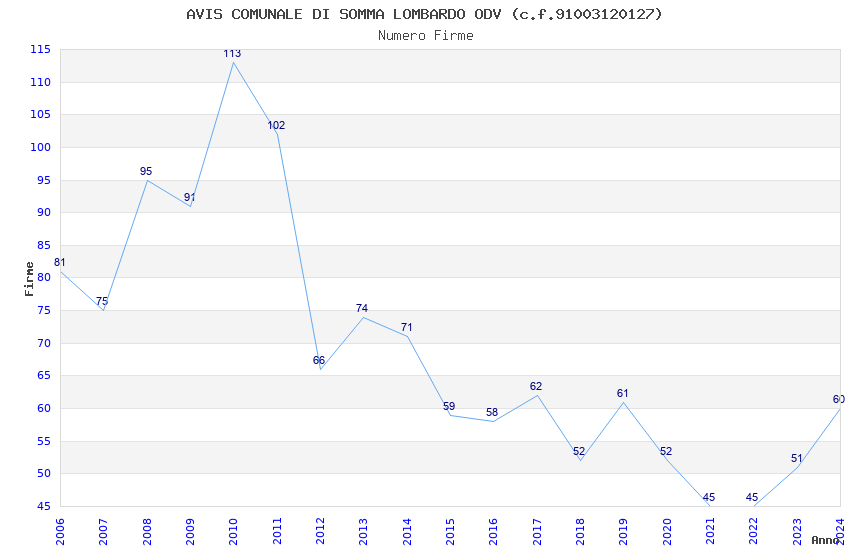Click the y-axis tick value 80
The height and width of the screenshot is (550, 850).
43,277
